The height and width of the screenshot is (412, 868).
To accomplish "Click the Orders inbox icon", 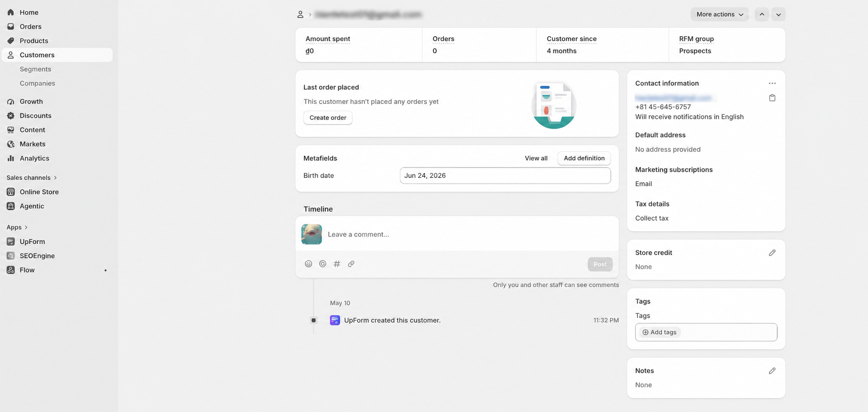I will pos(10,27).
